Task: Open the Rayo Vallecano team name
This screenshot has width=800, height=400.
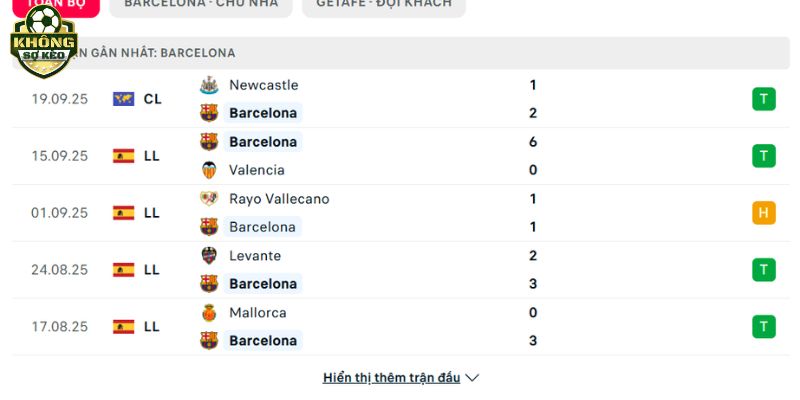Action: (x=279, y=198)
